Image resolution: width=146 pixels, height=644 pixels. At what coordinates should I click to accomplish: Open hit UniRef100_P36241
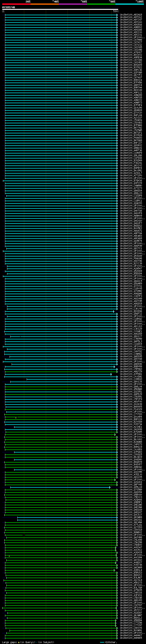click(x=131, y=163)
